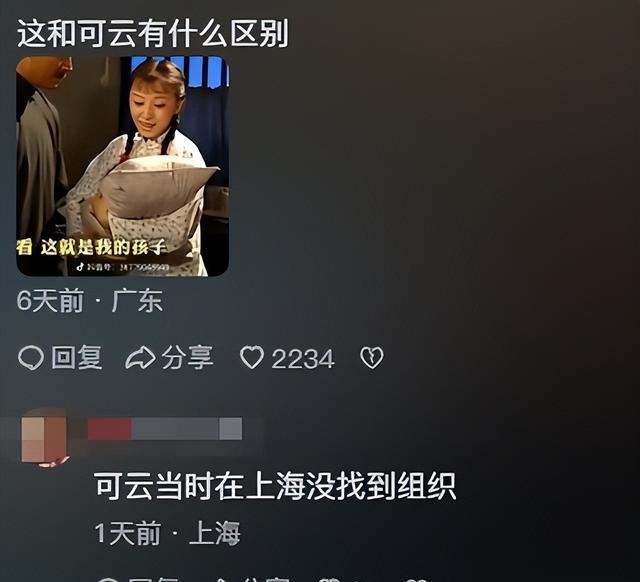Click the 回复 label under top comment

click(76, 358)
